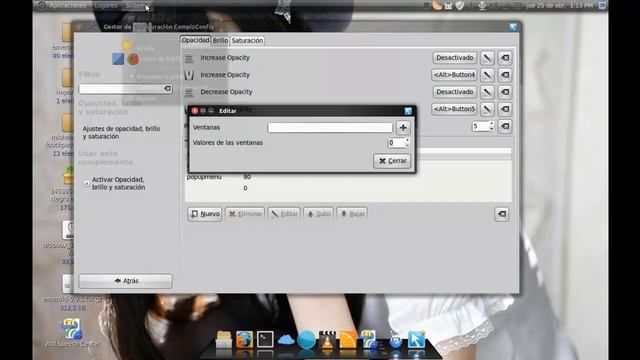Click the <Alt>Button5 binding button
Image resolution: width=640 pixels, height=360 pixels.
click(x=454, y=109)
